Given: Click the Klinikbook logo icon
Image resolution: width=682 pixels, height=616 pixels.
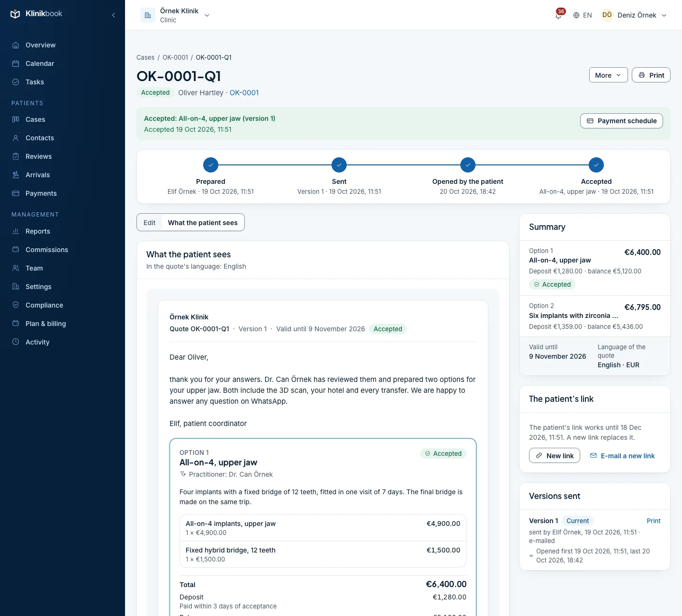Looking at the screenshot, I should tap(15, 14).
